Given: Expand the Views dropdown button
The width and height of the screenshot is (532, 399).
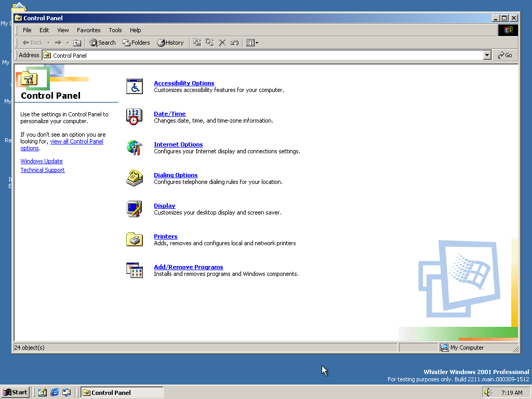Looking at the screenshot, I should point(252,43).
